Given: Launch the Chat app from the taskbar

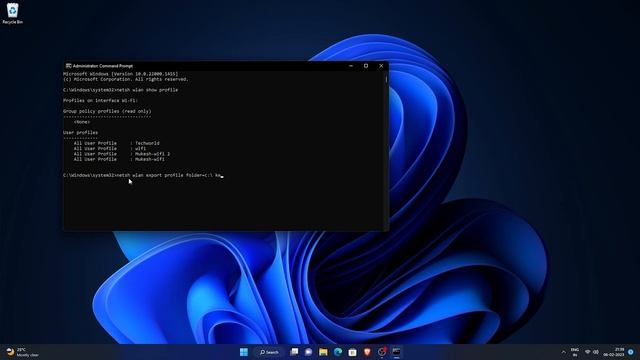Looking at the screenshot, I should click(x=309, y=352).
